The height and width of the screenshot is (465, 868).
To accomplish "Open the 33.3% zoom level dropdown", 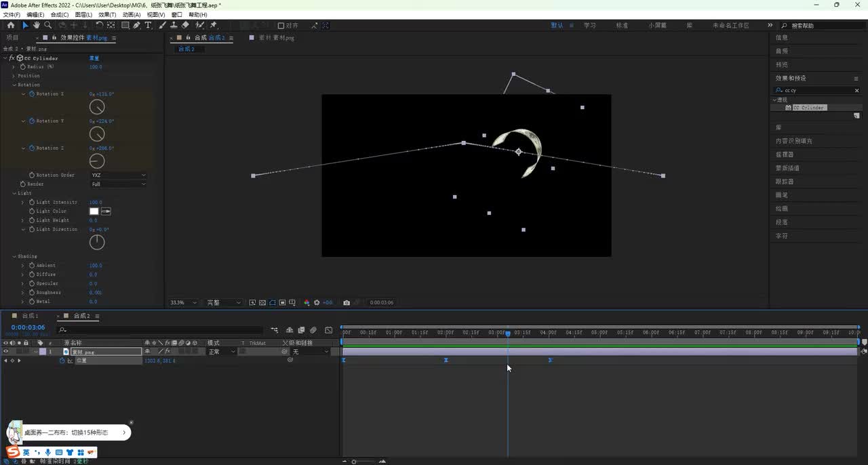I will coord(183,302).
